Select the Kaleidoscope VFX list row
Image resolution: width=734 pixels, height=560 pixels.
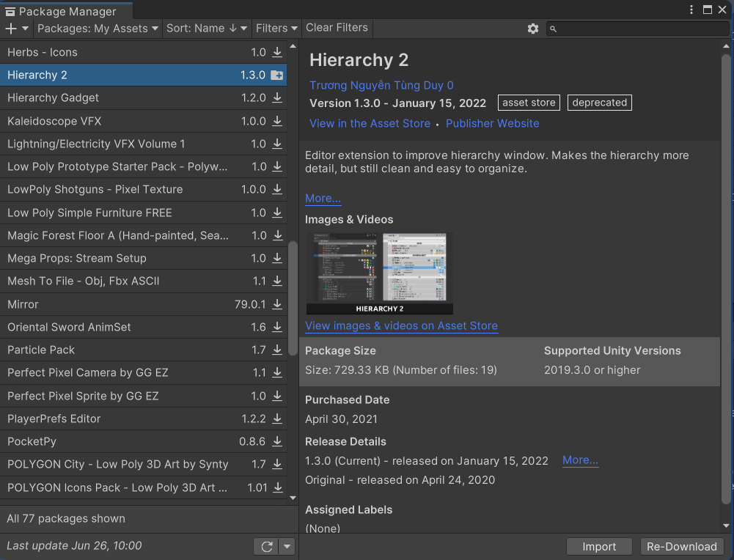tap(143, 121)
